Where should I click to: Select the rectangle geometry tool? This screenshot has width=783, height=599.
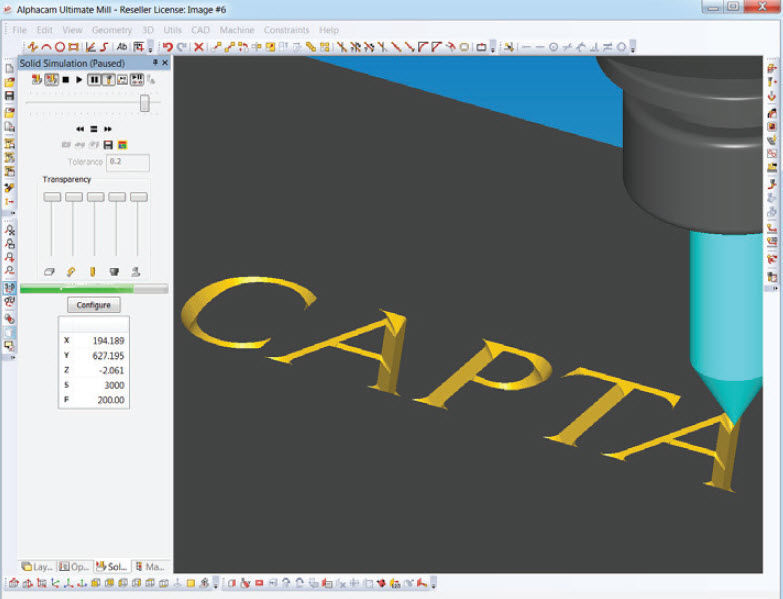[x=73, y=47]
